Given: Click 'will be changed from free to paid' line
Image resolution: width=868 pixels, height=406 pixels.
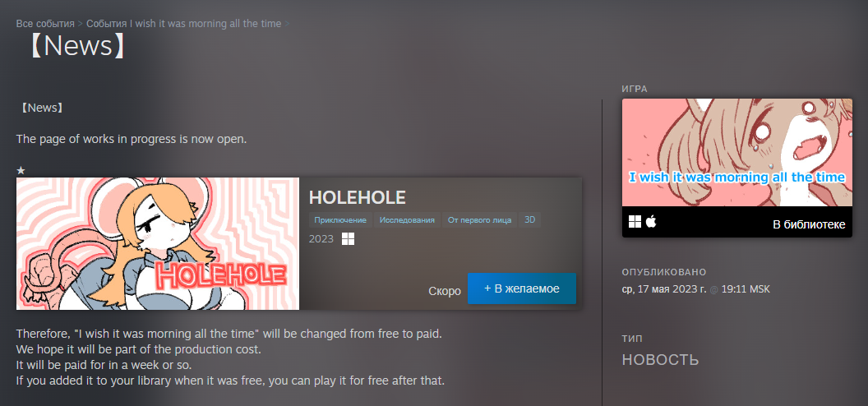Looking at the screenshot, I should (229, 334).
